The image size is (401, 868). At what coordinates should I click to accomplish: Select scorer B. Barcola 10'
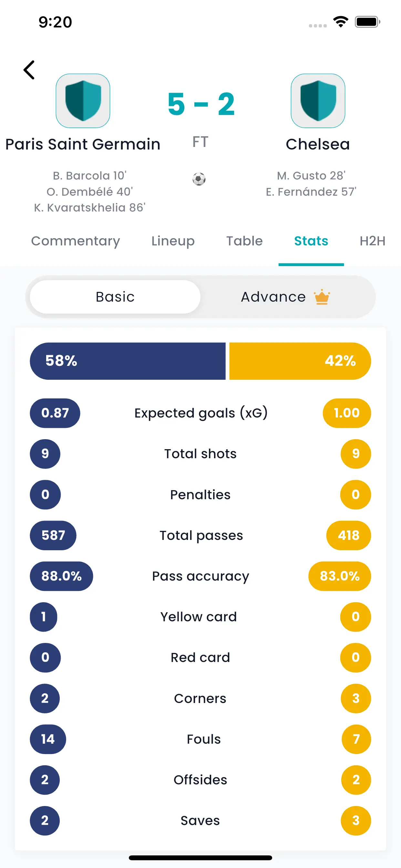(90, 175)
